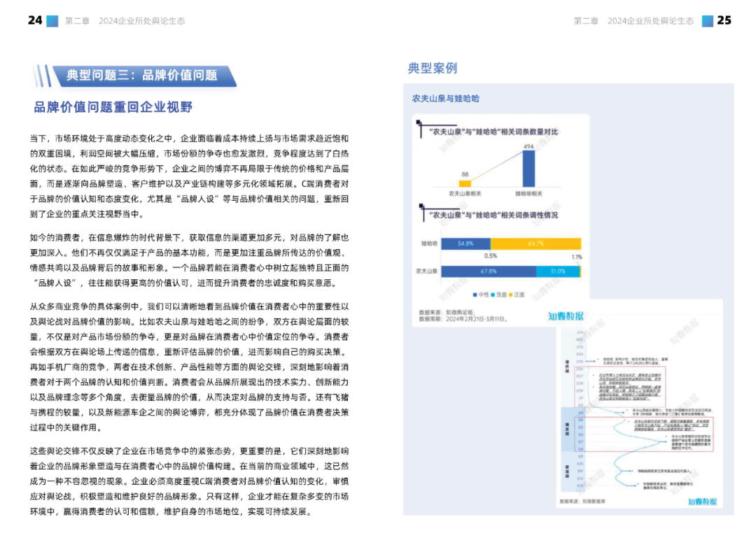Click the 数据来源：知微舆论场 note

tap(447, 313)
